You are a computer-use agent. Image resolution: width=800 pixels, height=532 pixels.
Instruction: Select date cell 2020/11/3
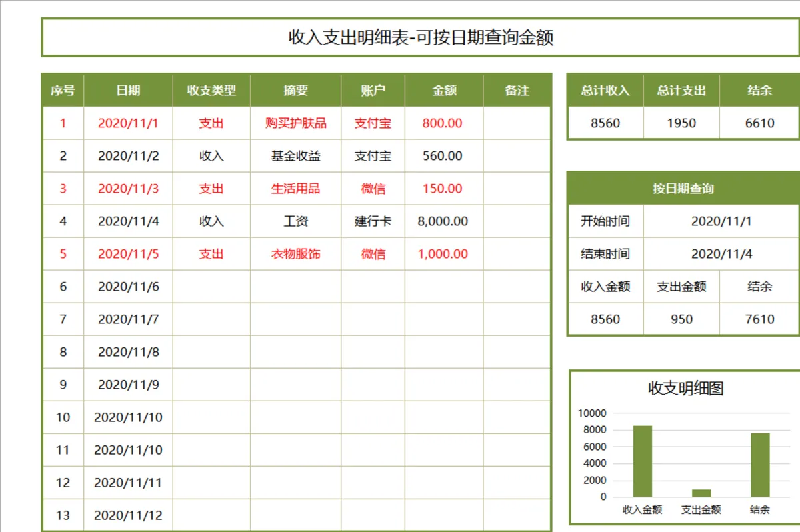pos(129,189)
